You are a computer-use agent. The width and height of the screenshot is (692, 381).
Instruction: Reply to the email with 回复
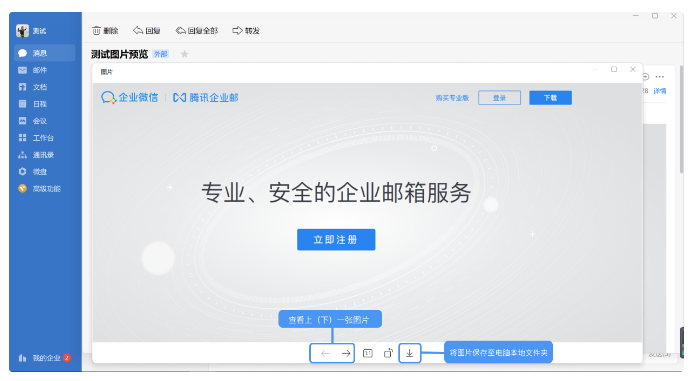pyautogui.click(x=147, y=30)
